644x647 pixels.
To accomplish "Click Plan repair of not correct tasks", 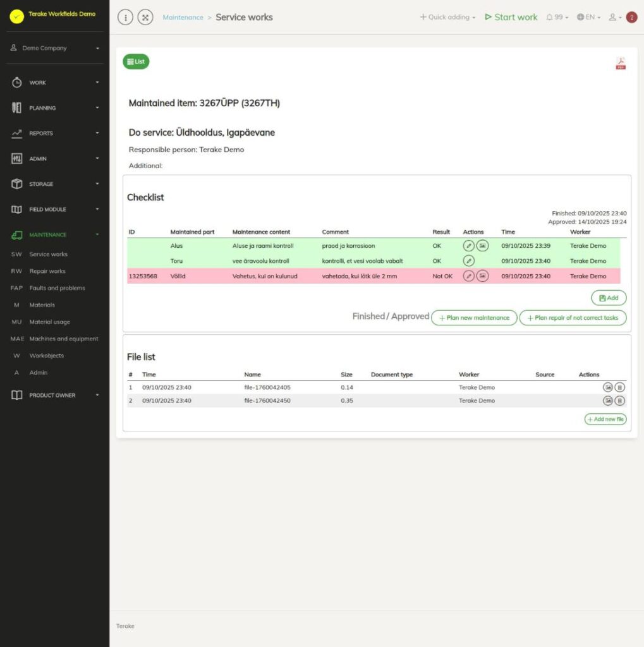I will pyautogui.click(x=573, y=318).
